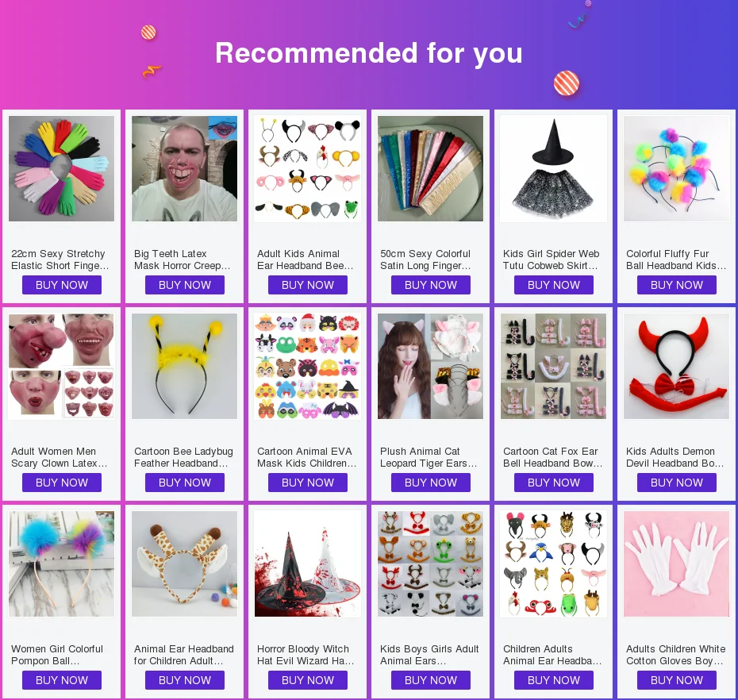The width and height of the screenshot is (738, 700).
Task: Select the giraffe ear headband thumbnail
Action: pyautogui.click(x=184, y=564)
